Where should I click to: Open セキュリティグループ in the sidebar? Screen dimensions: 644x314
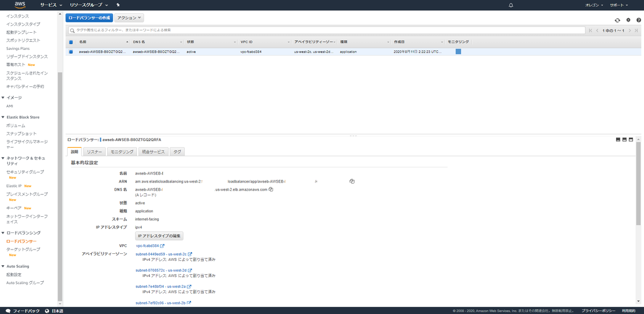(25, 172)
